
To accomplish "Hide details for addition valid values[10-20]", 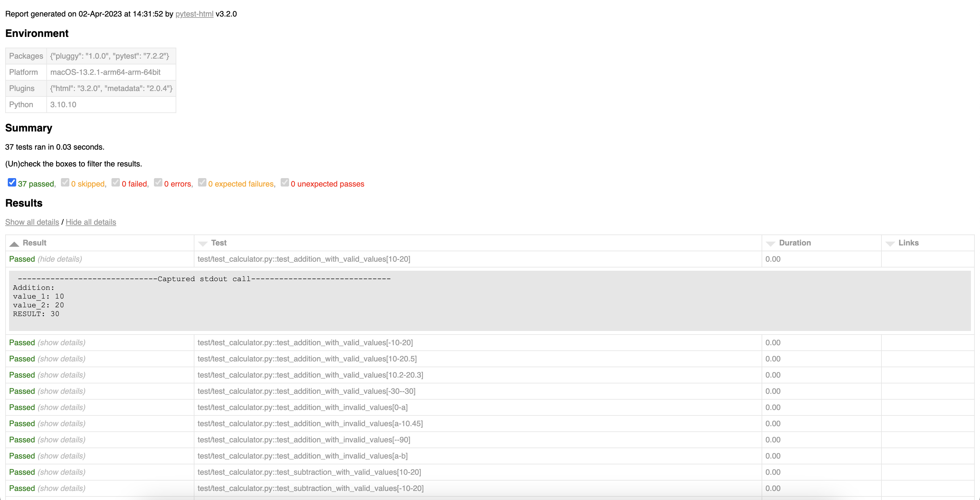I will [x=60, y=259].
